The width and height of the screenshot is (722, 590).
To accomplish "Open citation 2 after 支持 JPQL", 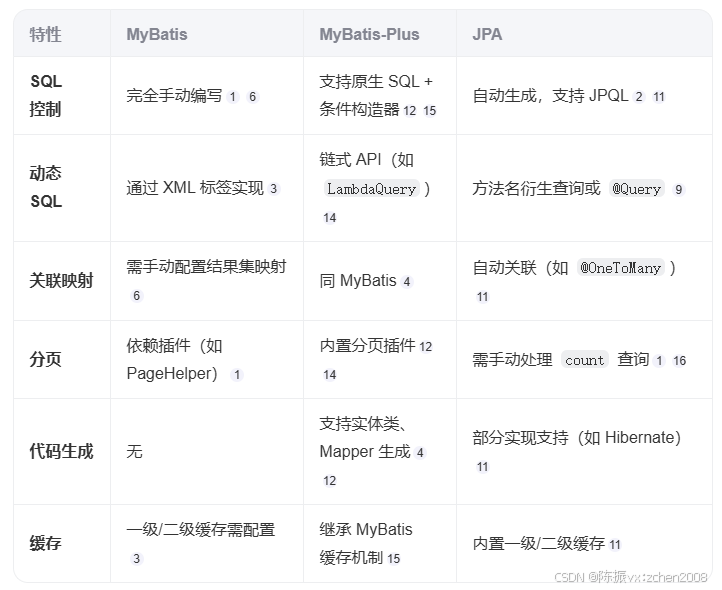I will [x=639, y=97].
